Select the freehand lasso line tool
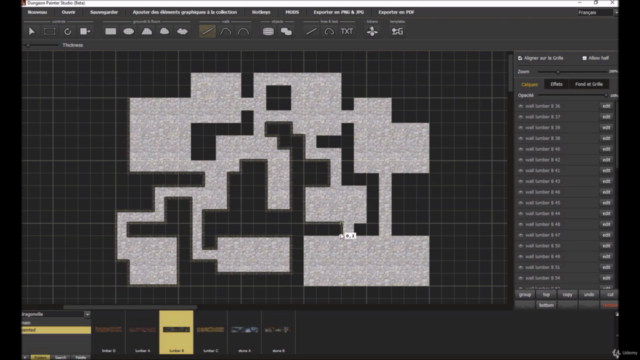This screenshot has height=360, width=640. click(x=329, y=31)
